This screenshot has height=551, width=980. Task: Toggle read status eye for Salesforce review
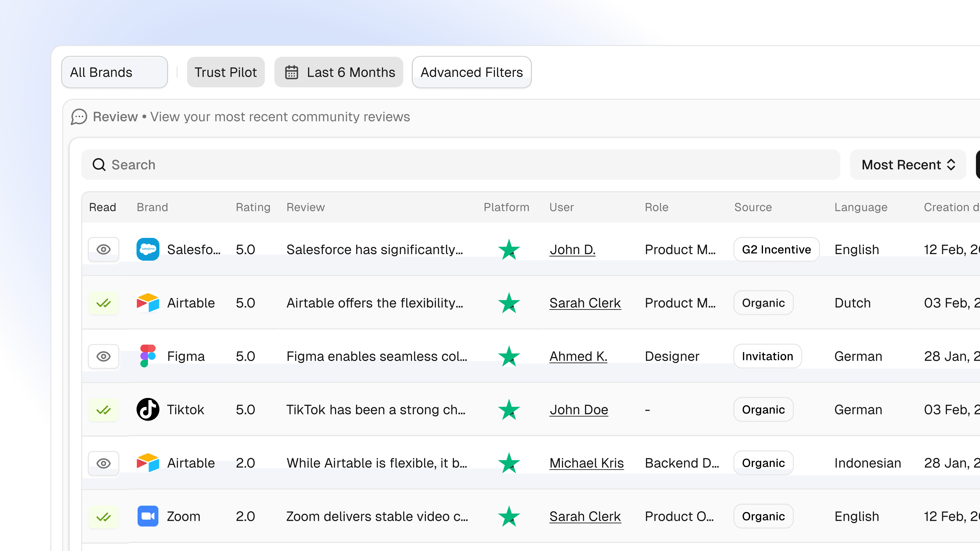[103, 249]
